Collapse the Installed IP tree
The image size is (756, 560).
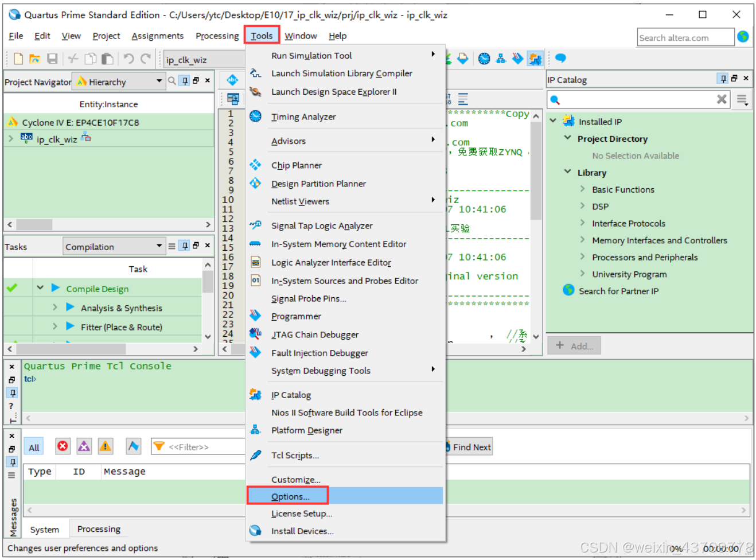[553, 120]
